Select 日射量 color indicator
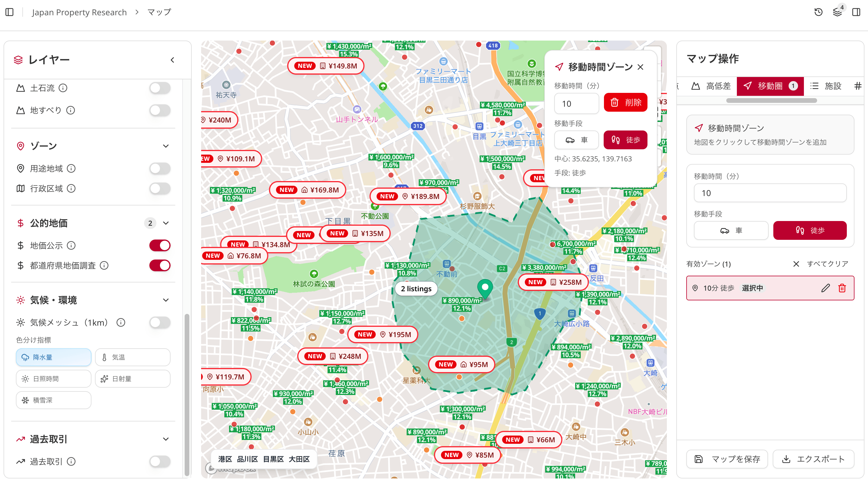Screen dimensions: 868x482 [x=133, y=379]
